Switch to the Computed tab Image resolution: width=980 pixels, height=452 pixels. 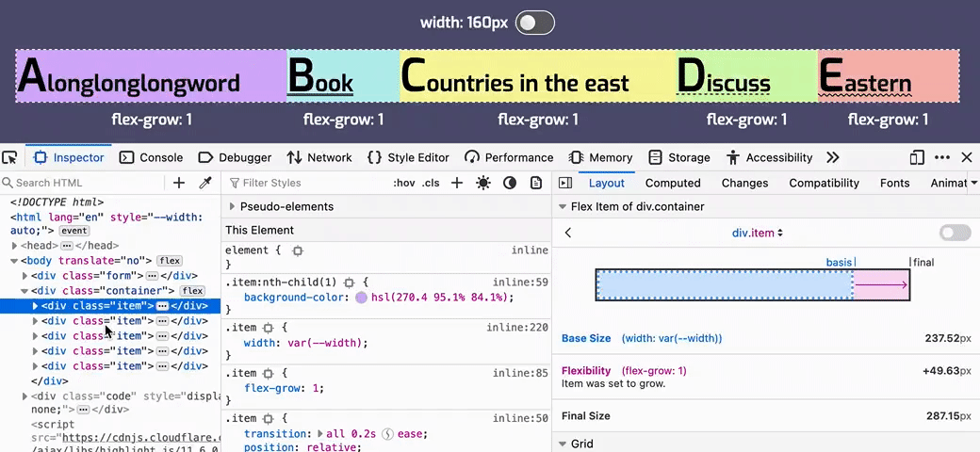672,183
